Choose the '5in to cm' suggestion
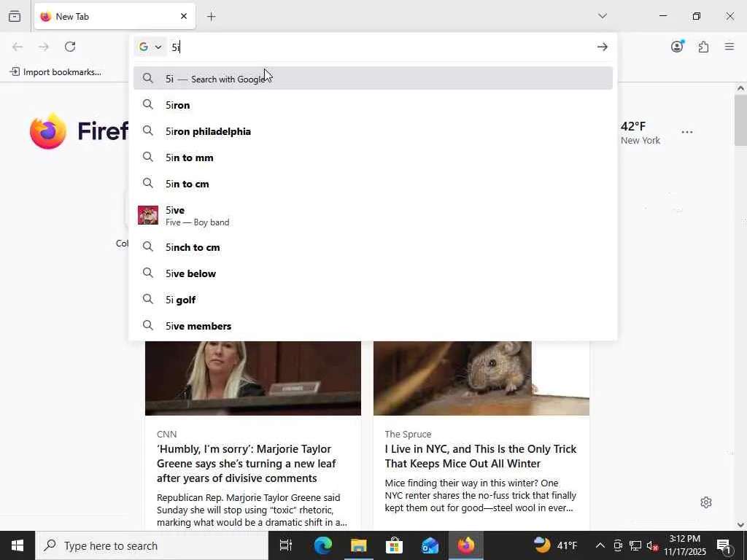Viewport: 747px width, 560px height. click(x=373, y=183)
